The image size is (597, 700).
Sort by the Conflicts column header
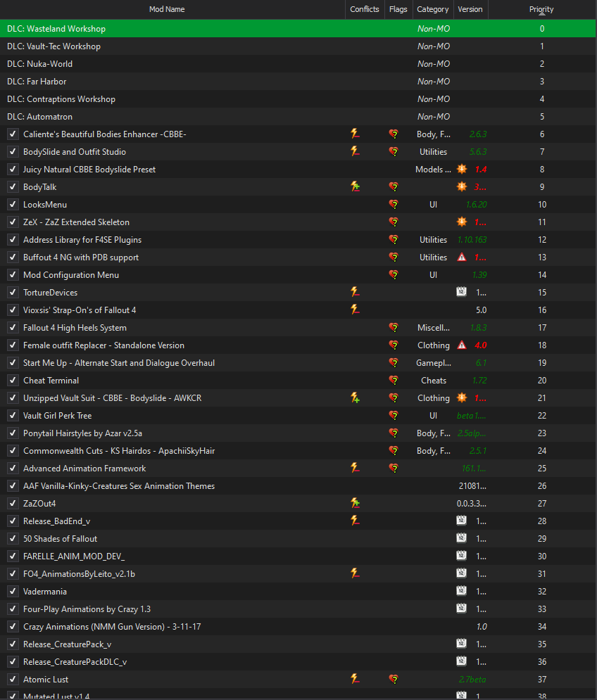[365, 9]
